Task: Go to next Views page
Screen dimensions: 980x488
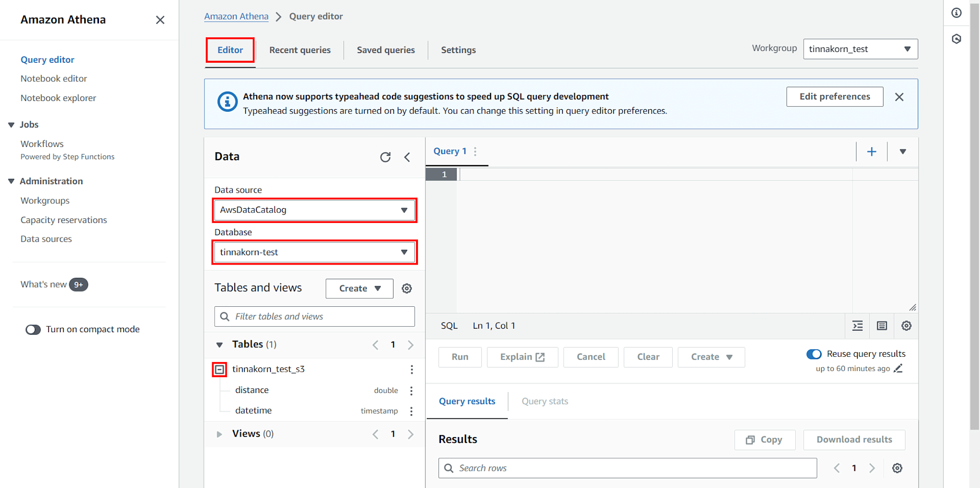Action: [x=411, y=434]
